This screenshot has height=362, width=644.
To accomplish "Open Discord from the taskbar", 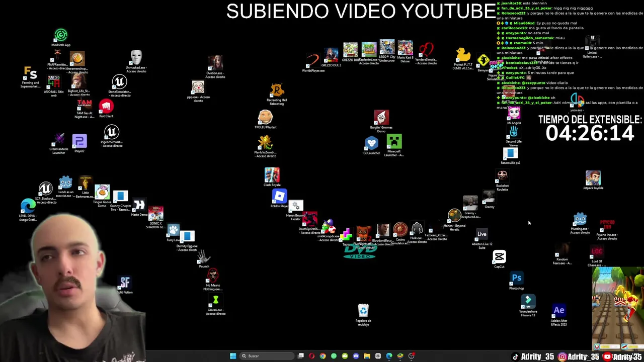I will point(356,356).
